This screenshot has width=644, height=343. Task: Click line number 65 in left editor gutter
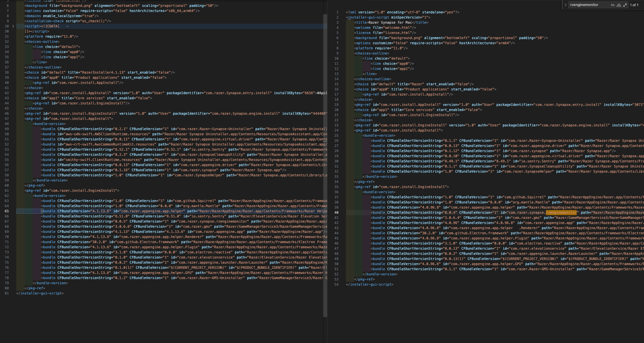[x=6, y=211]
